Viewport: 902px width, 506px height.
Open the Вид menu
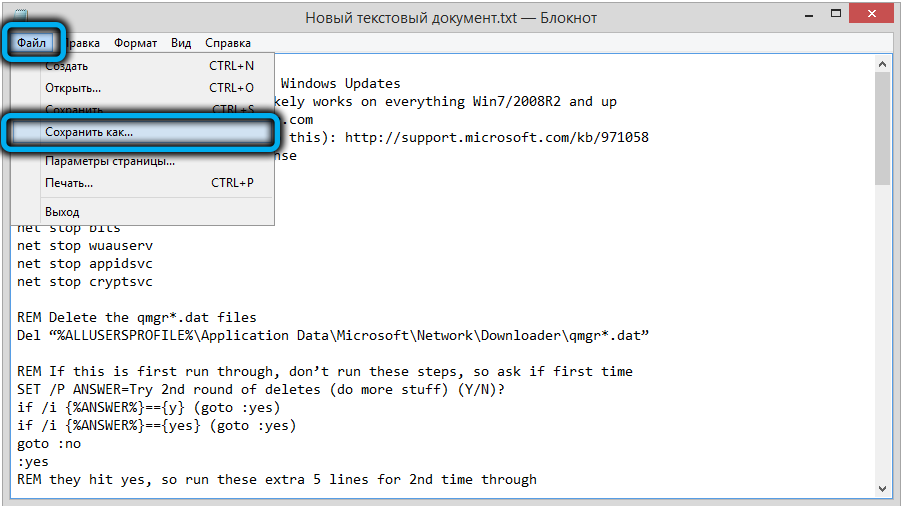point(181,43)
